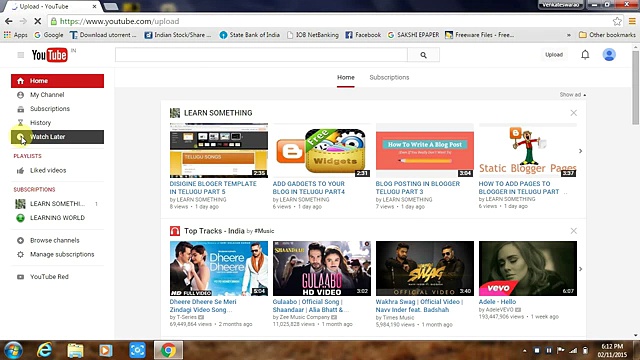
Task: Switch to the Subscriptions tab
Action: [389, 78]
